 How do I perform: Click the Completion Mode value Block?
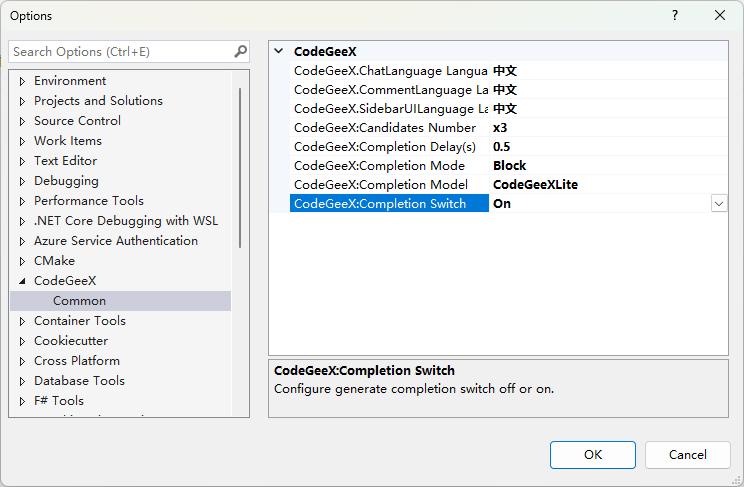coord(510,166)
